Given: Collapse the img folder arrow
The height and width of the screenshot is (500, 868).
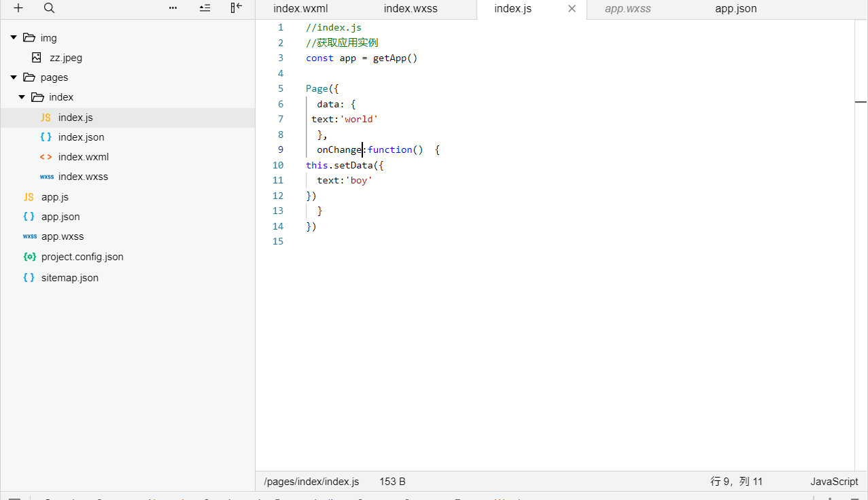Looking at the screenshot, I should coord(14,37).
